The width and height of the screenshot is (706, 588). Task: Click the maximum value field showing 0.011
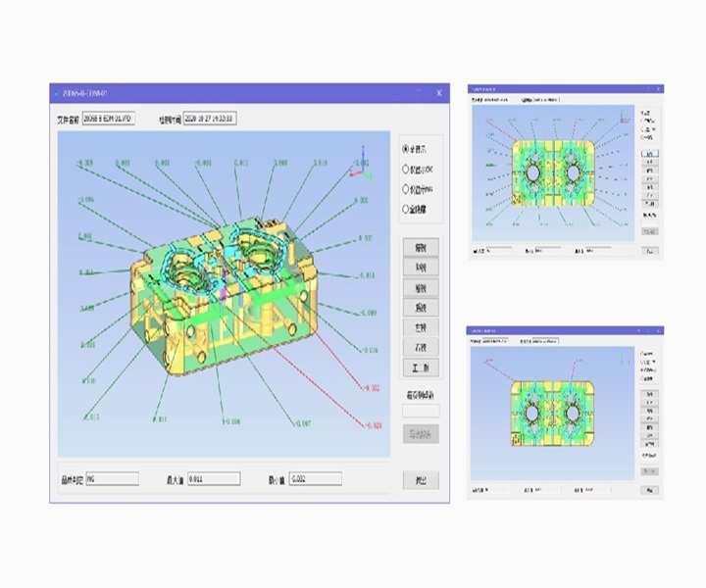pyautogui.click(x=213, y=479)
